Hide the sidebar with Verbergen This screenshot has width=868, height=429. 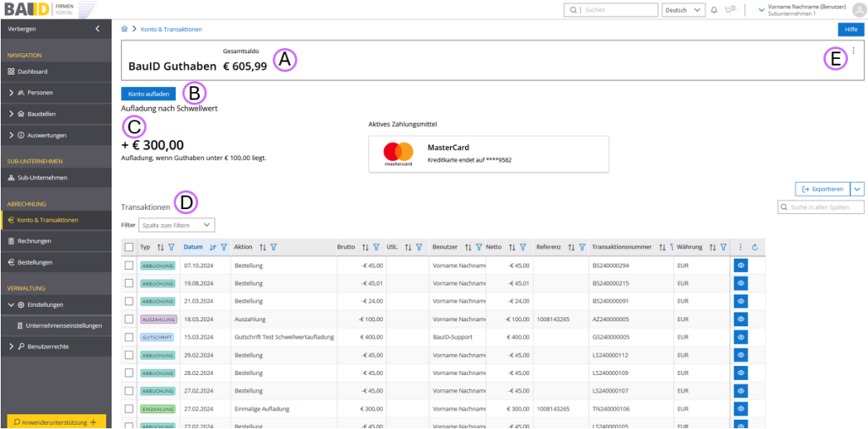click(56, 28)
